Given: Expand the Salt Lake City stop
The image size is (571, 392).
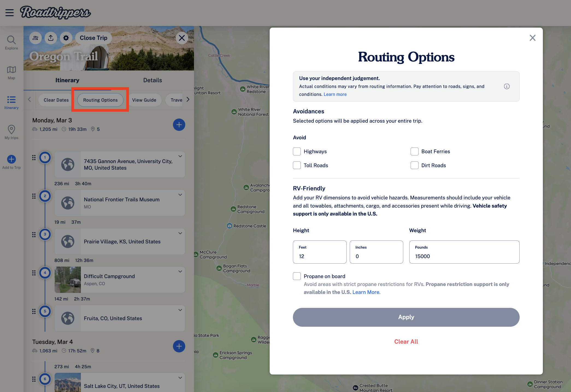Looking at the screenshot, I should (180, 378).
